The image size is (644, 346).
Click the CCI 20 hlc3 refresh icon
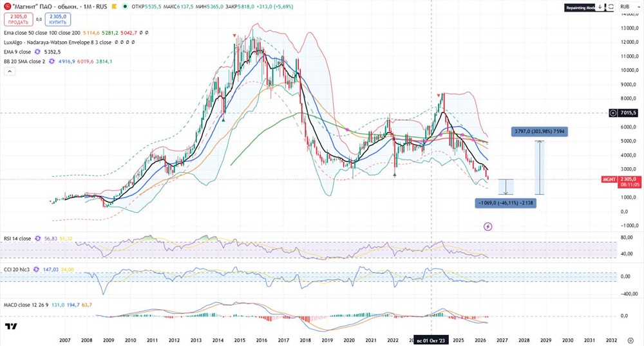tap(36, 269)
